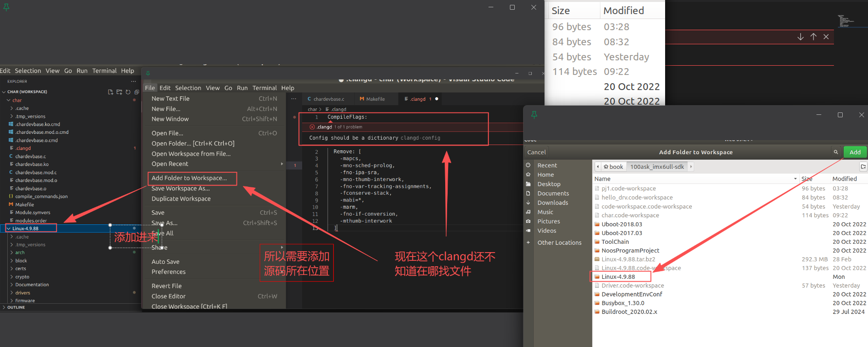Image resolution: width=868 pixels, height=347 pixels.
Task: Select Linux-4.9.88 folder in dialog list
Action: pos(618,277)
